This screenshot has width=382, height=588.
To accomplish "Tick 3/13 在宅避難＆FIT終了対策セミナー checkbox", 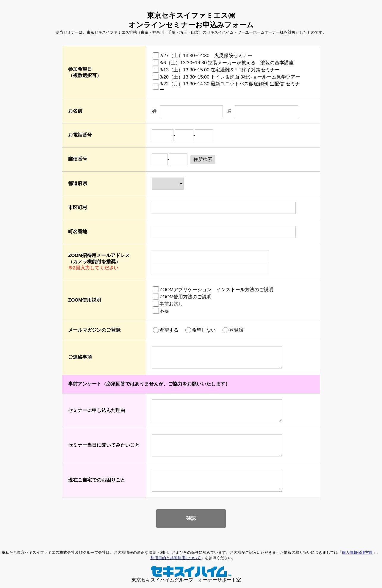I will pyautogui.click(x=156, y=70).
